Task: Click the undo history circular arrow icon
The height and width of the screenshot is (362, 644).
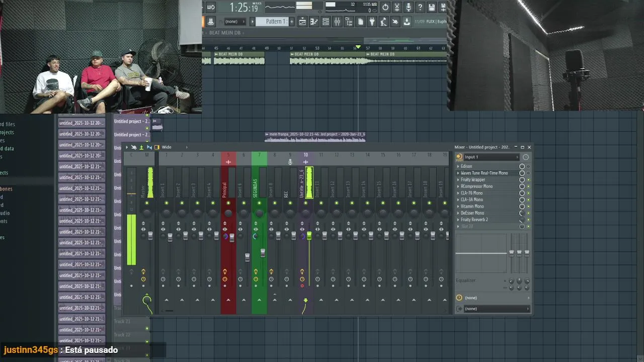Action: coord(385,7)
